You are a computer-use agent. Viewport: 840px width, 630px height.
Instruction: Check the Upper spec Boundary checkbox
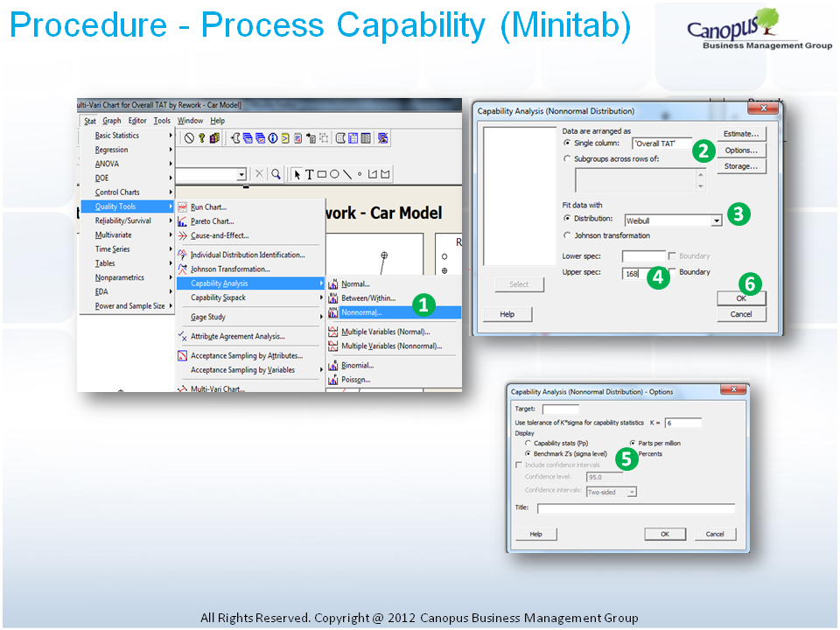click(672, 271)
